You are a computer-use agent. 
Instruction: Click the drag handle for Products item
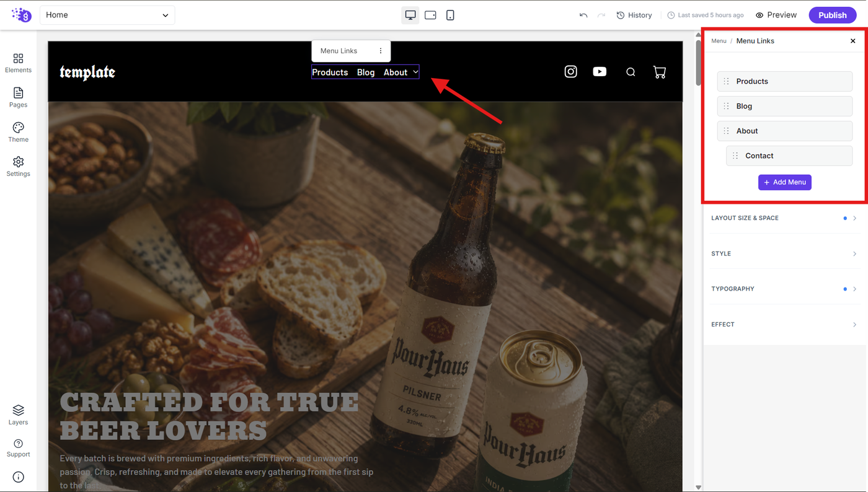[x=727, y=81]
